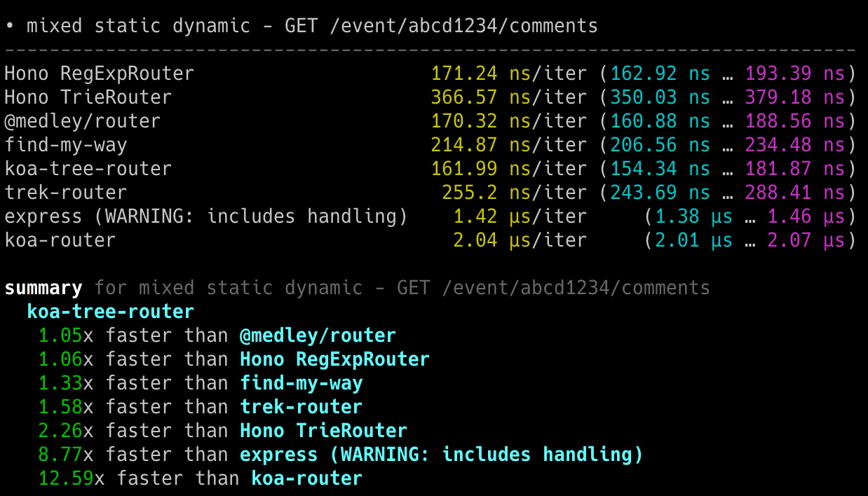Click the trek-router benchmark row label
Viewport: 868px width, 496px height.
(66, 193)
